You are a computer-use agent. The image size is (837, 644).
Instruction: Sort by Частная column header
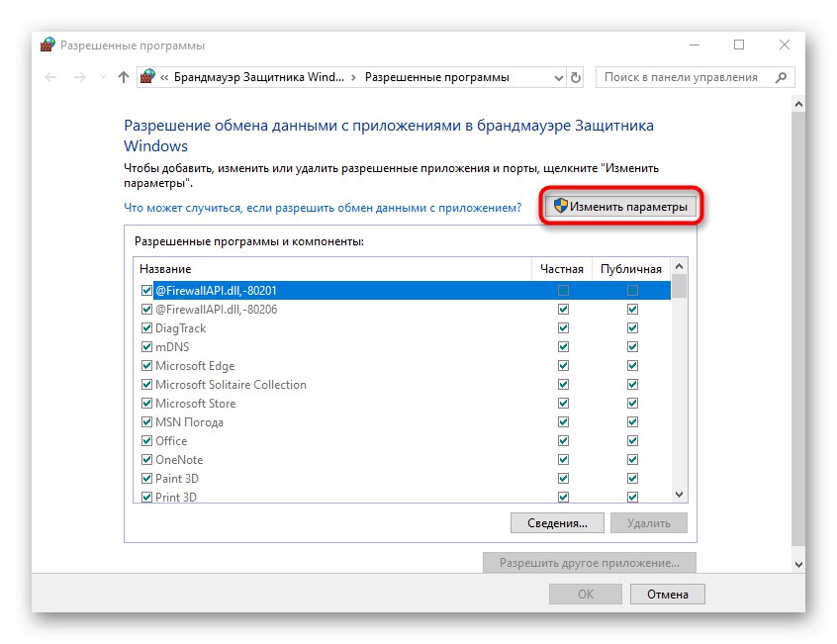(x=562, y=268)
